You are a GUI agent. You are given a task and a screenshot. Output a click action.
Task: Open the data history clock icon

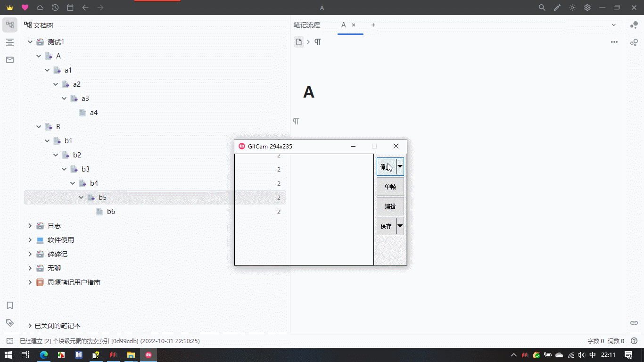55,8
